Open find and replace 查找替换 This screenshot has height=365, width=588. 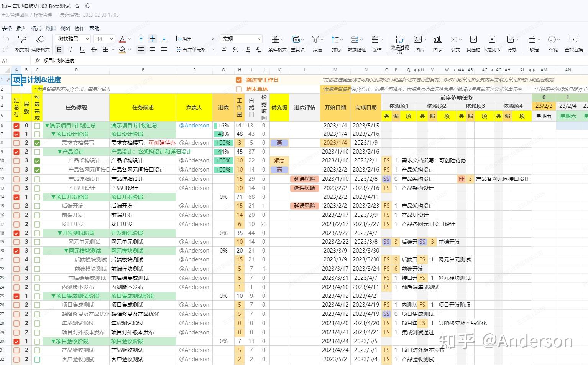573,42
